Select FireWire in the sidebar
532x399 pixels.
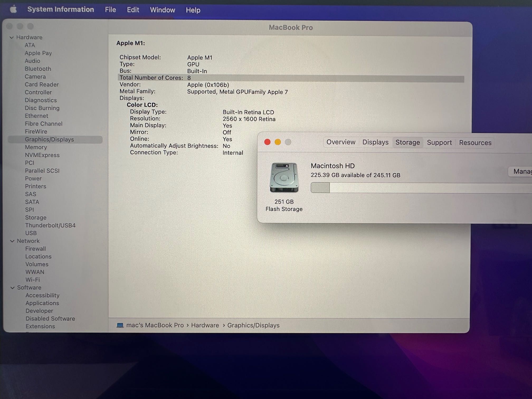pos(36,131)
